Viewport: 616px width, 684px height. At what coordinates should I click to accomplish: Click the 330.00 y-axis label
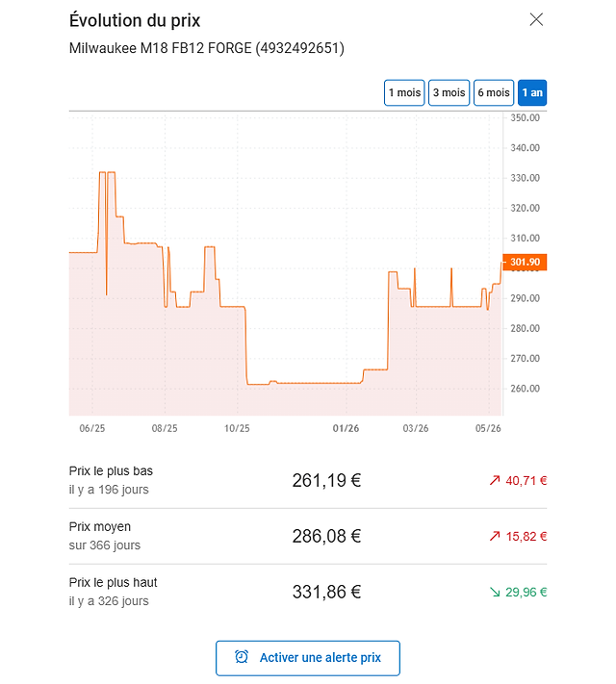coord(526,178)
